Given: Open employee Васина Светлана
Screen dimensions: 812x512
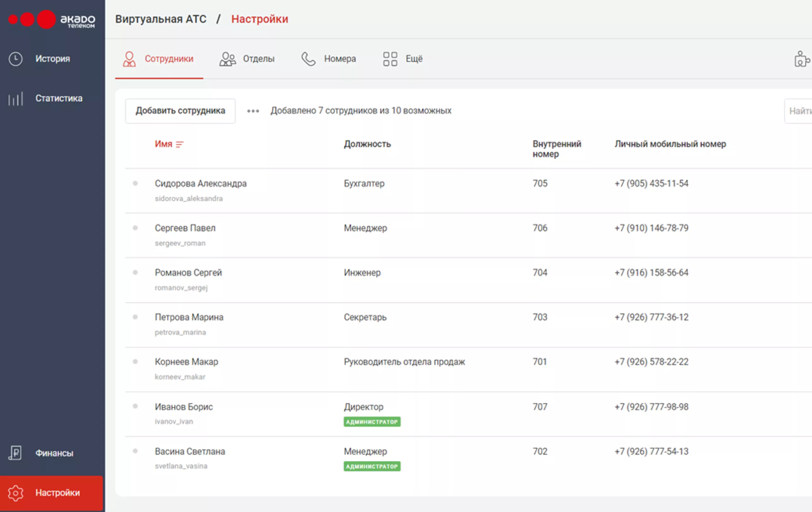Looking at the screenshot, I should click(x=190, y=451).
